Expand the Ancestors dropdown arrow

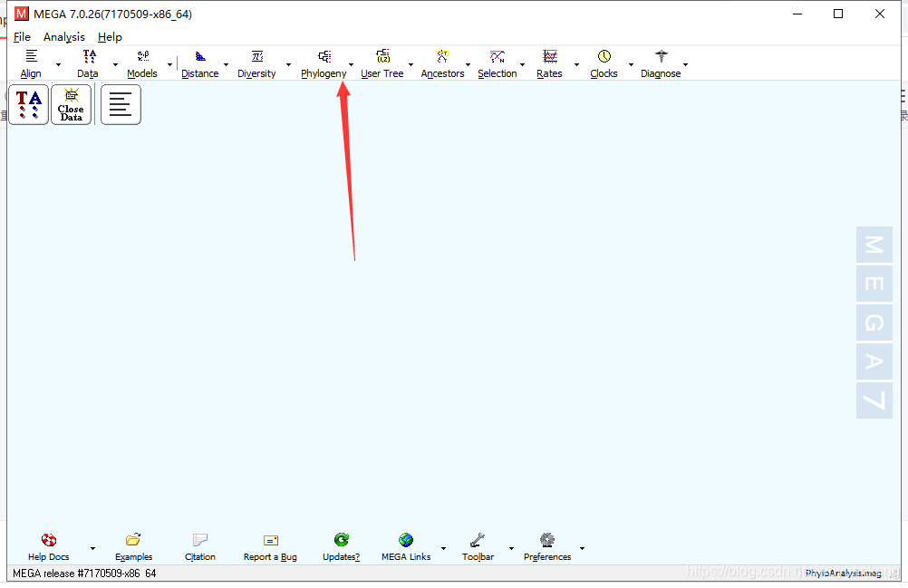click(468, 65)
